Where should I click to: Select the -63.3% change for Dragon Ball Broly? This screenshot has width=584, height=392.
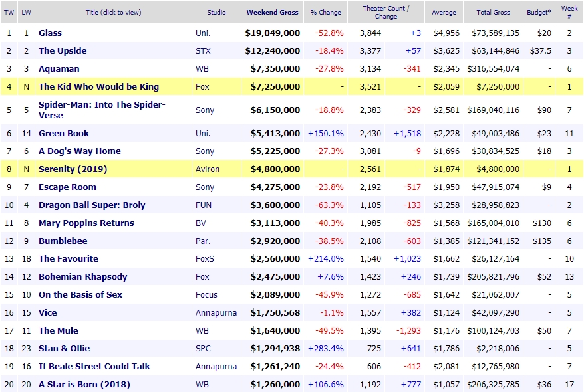pos(330,205)
